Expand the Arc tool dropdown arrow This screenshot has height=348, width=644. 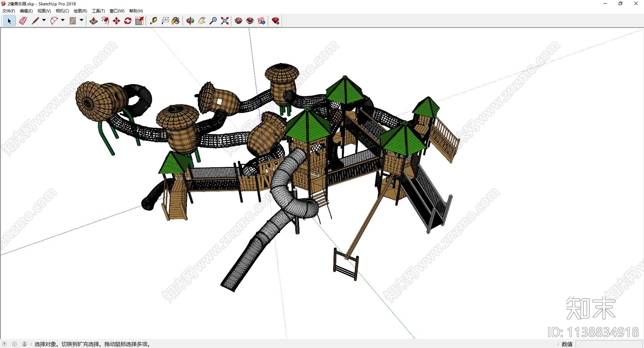coord(63,21)
